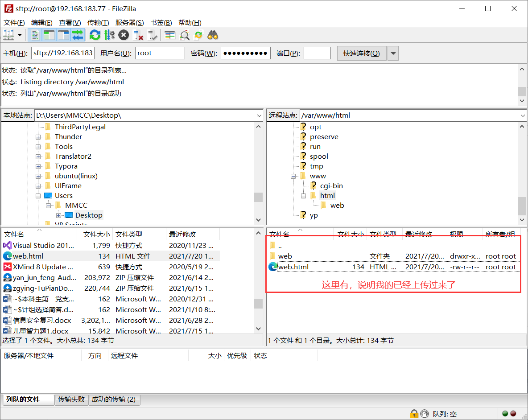The width and height of the screenshot is (528, 420).
Task: Expand the Thunder folder in local tree
Action: (x=37, y=136)
